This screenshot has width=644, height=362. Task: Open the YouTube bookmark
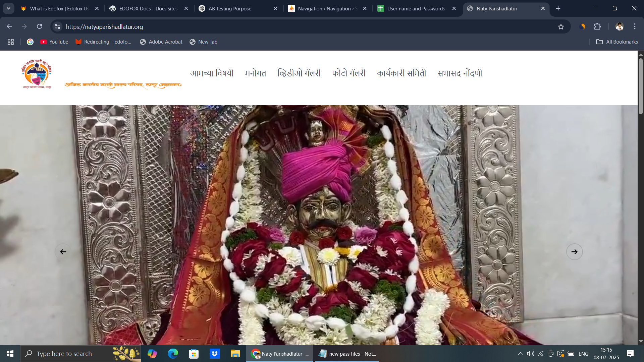pyautogui.click(x=54, y=42)
